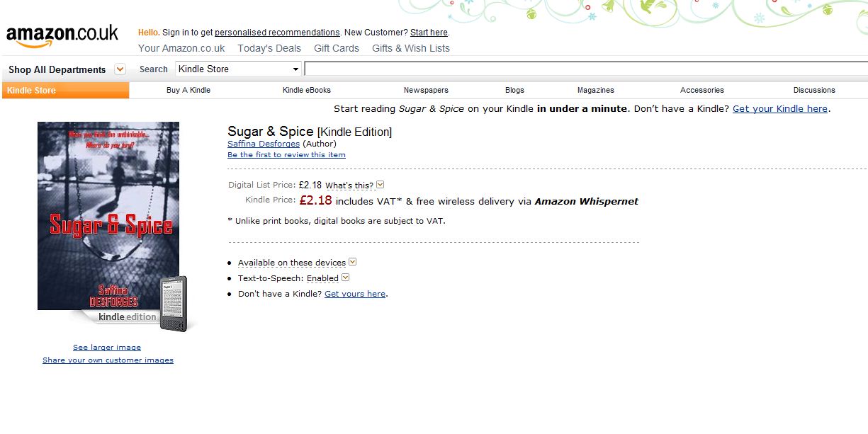Image resolution: width=868 pixels, height=434 pixels.
Task: Open Gift Cards menu link
Action: coord(337,48)
